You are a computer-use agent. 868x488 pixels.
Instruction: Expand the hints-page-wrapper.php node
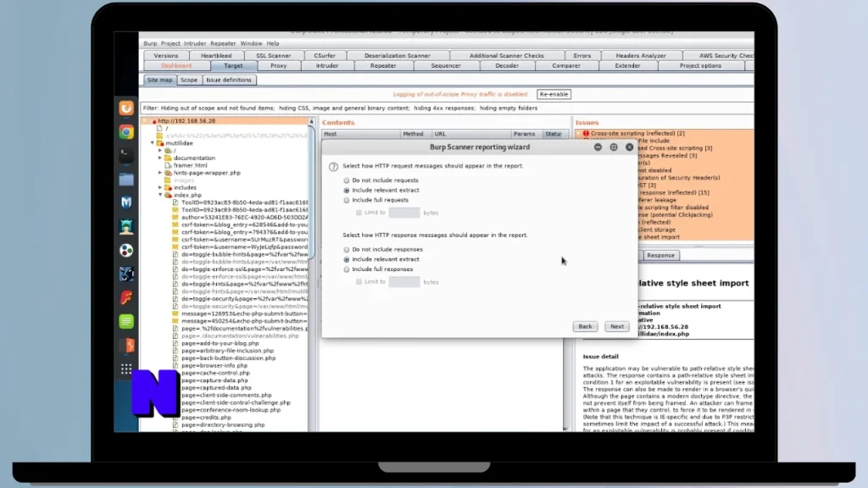[x=160, y=173]
